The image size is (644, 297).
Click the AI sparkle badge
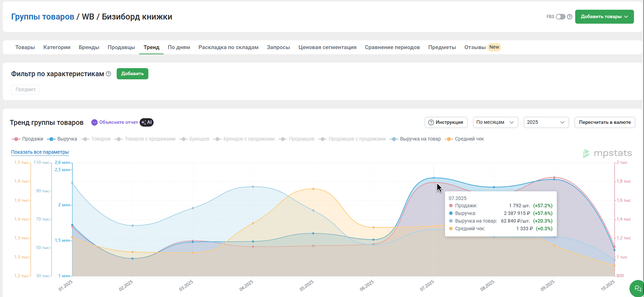point(147,122)
